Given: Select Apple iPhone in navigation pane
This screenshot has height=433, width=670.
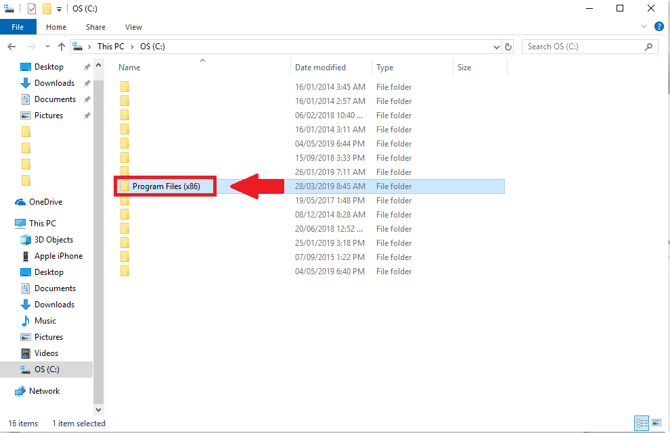Looking at the screenshot, I should [x=58, y=256].
